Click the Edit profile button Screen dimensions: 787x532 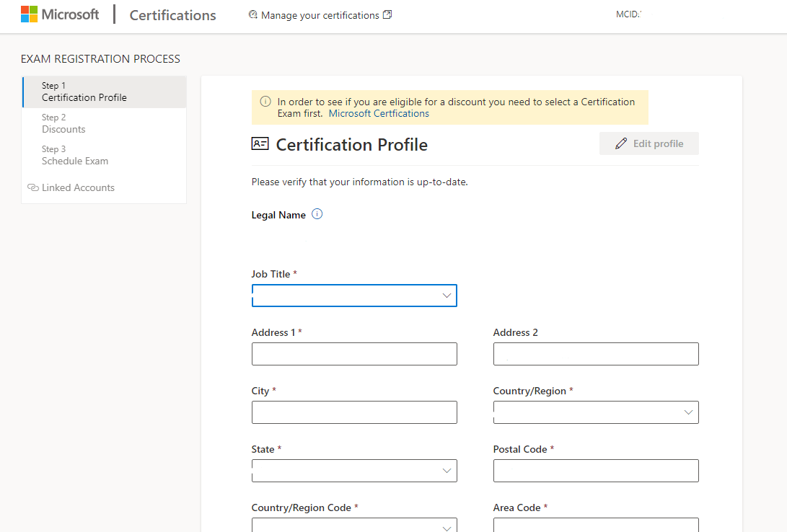[649, 143]
